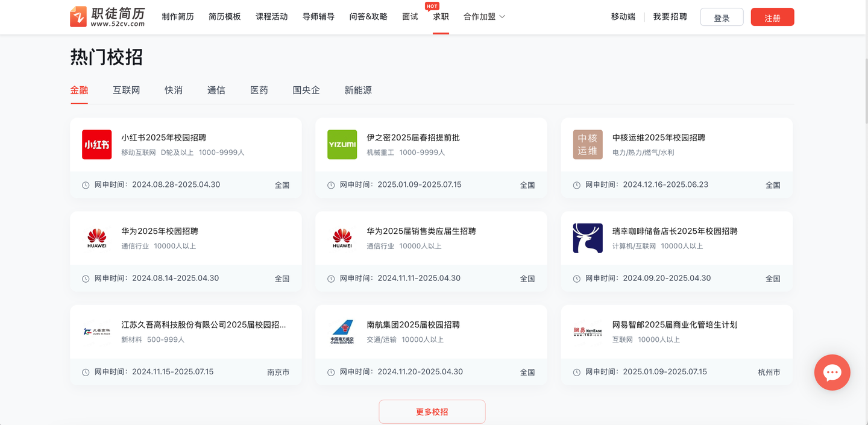Click clock icon in 小红书 card
The image size is (868, 425).
click(86, 185)
